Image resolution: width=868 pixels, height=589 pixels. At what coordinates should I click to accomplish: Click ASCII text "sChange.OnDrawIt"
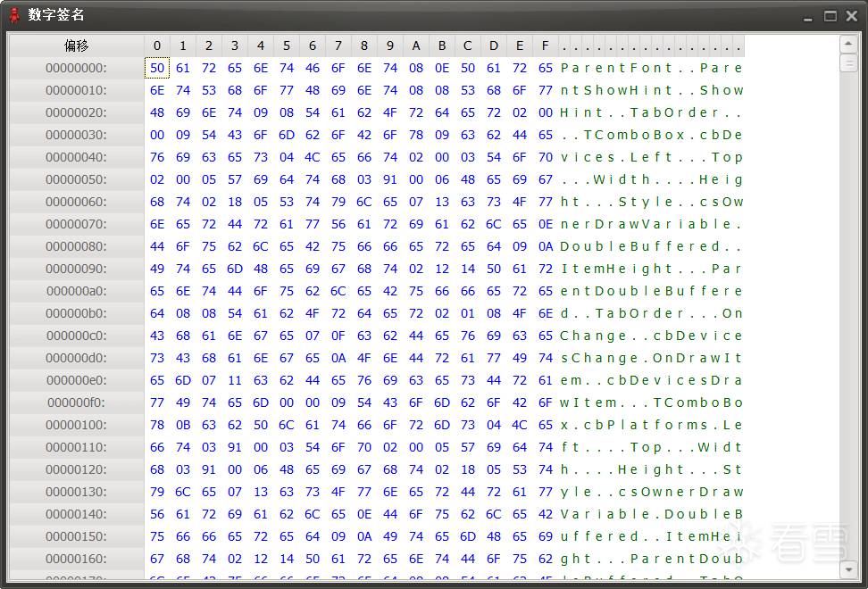coord(651,358)
